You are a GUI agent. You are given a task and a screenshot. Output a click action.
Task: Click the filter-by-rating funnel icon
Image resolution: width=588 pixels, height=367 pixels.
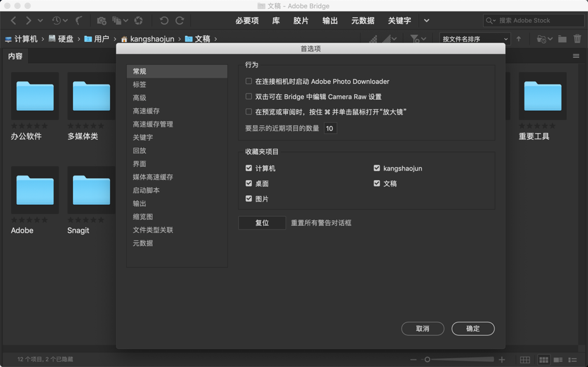414,39
